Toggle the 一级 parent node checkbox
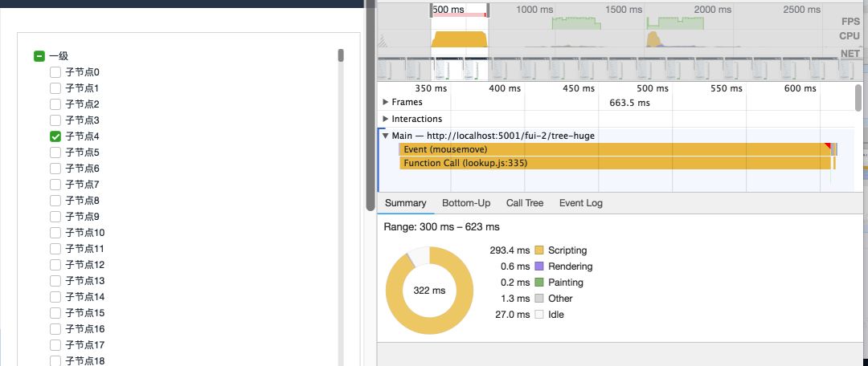868x366 pixels. (39, 56)
